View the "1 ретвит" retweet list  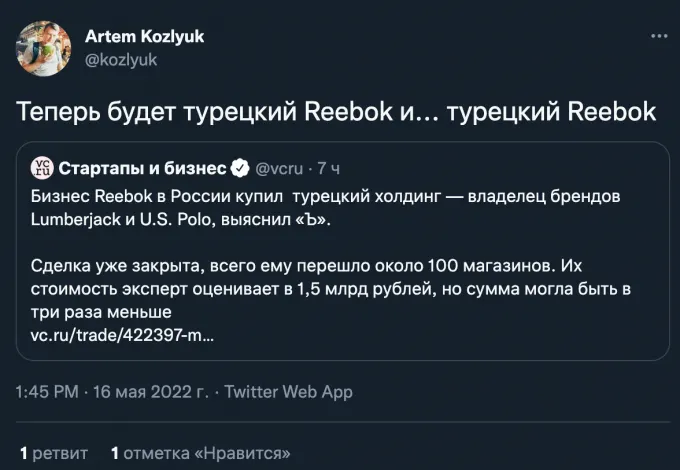point(54,453)
